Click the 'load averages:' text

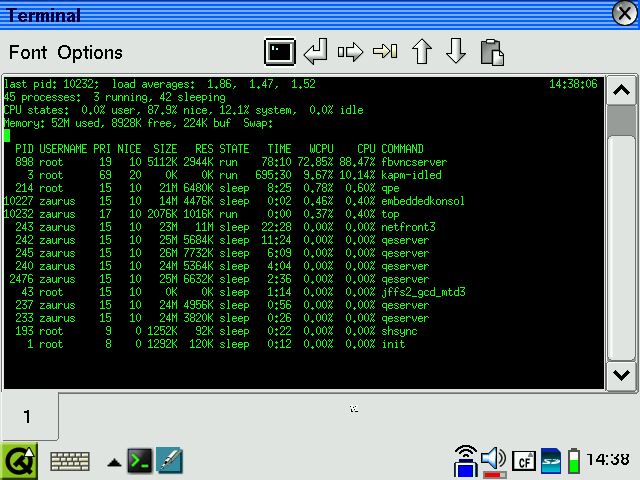tap(154, 84)
